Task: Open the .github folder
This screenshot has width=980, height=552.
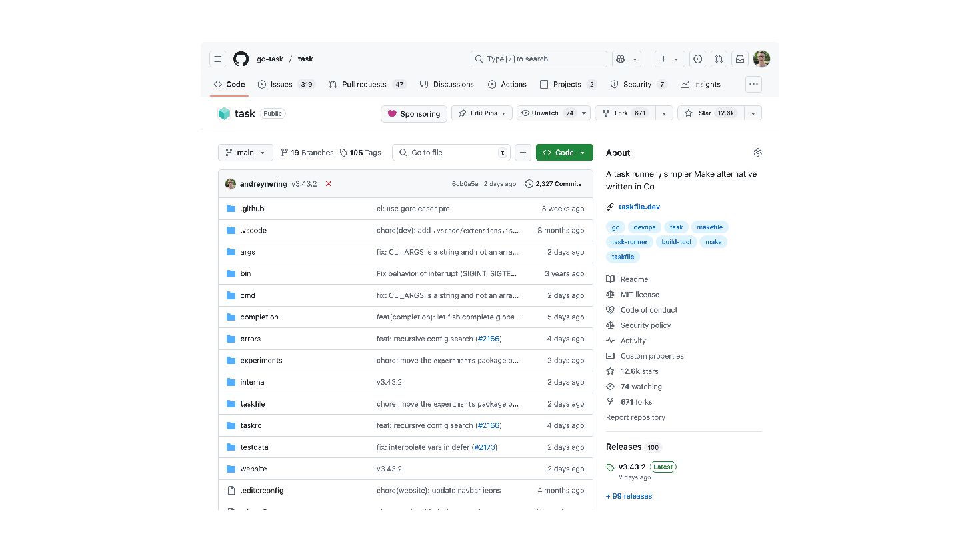Action: pos(252,209)
